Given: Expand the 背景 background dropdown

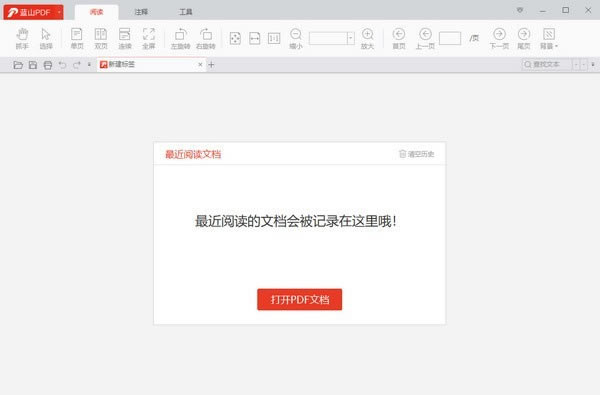Looking at the screenshot, I should (549, 38).
